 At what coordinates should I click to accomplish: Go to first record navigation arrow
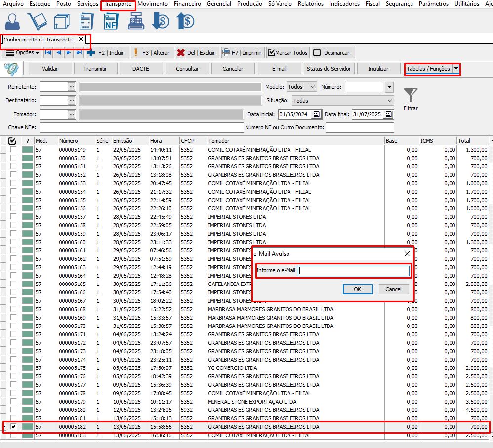(48, 52)
